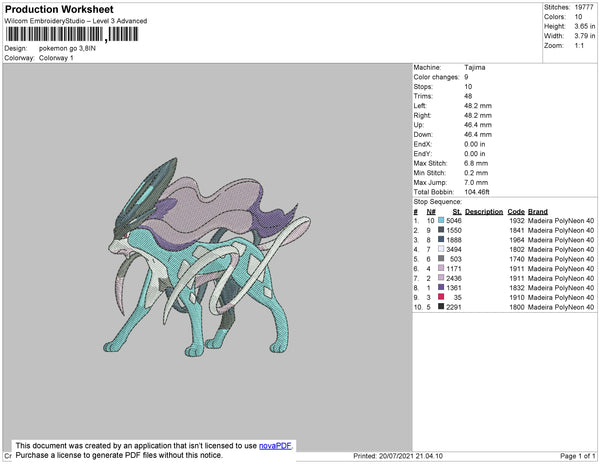Click the 'Color changes:' label
600x464 pixels.
point(437,77)
